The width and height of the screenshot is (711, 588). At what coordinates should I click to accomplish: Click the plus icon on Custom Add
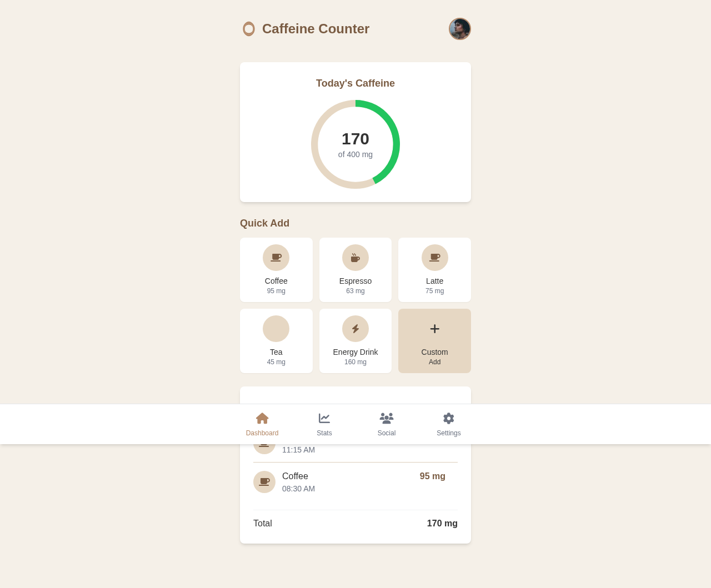434,328
